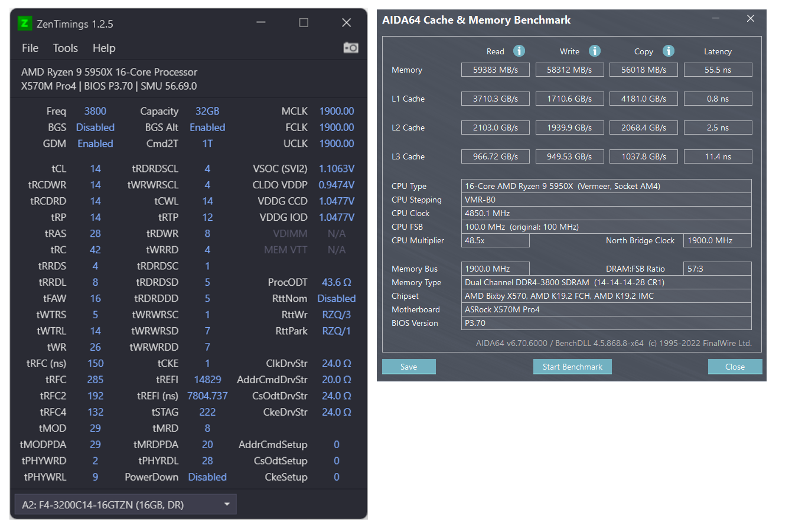Click BGS Alt Enabled value

pyautogui.click(x=207, y=127)
